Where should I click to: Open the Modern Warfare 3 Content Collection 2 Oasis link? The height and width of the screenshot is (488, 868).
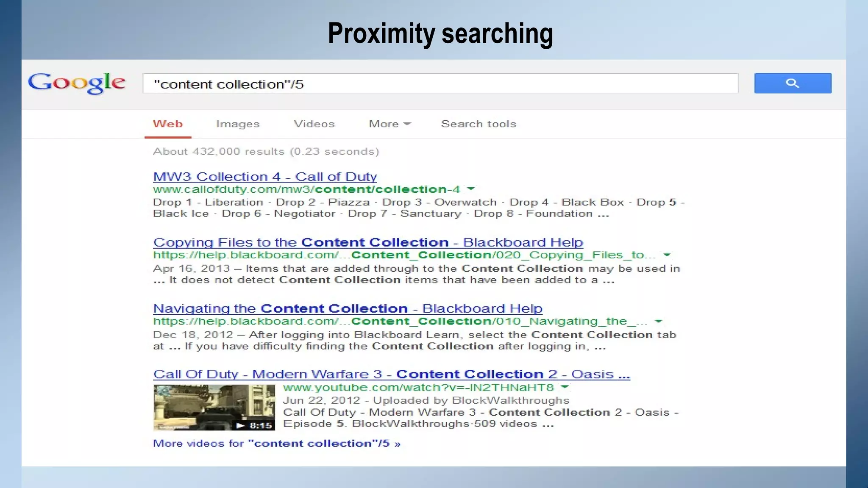click(392, 374)
